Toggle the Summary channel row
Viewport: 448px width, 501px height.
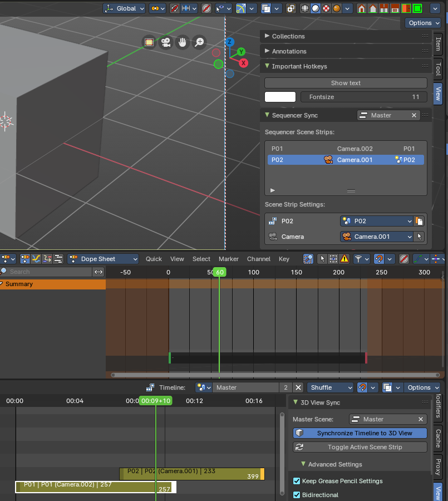pos(53,284)
